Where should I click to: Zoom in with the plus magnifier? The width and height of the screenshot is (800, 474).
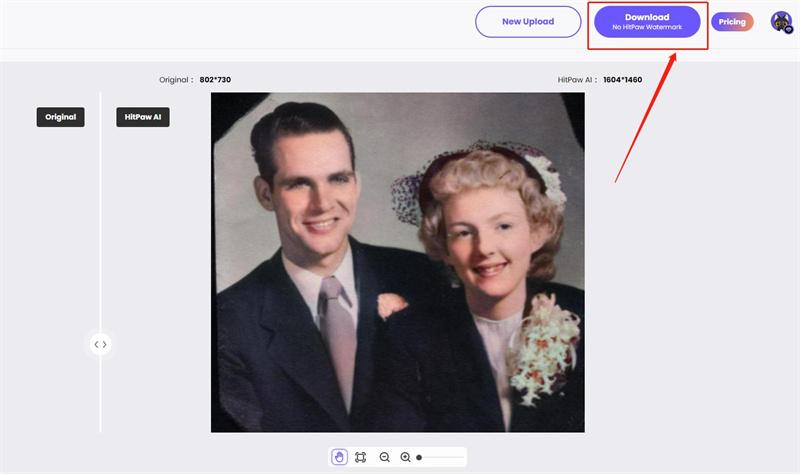click(405, 457)
